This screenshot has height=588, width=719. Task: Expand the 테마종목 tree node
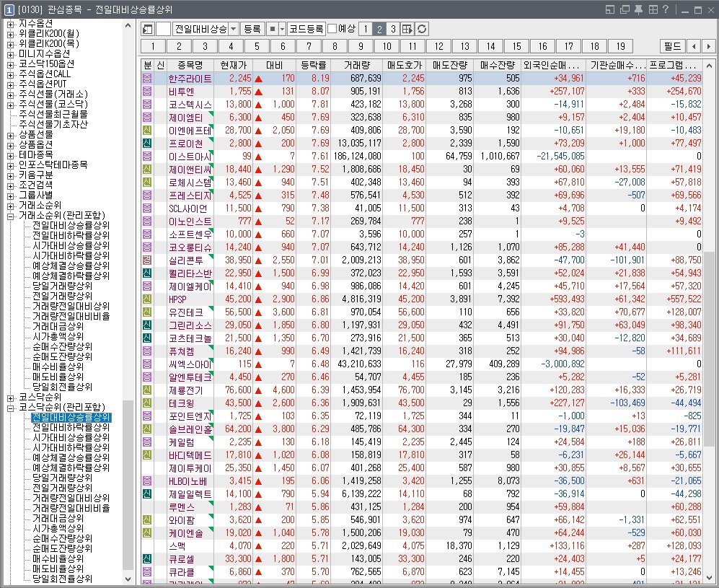click(10, 155)
